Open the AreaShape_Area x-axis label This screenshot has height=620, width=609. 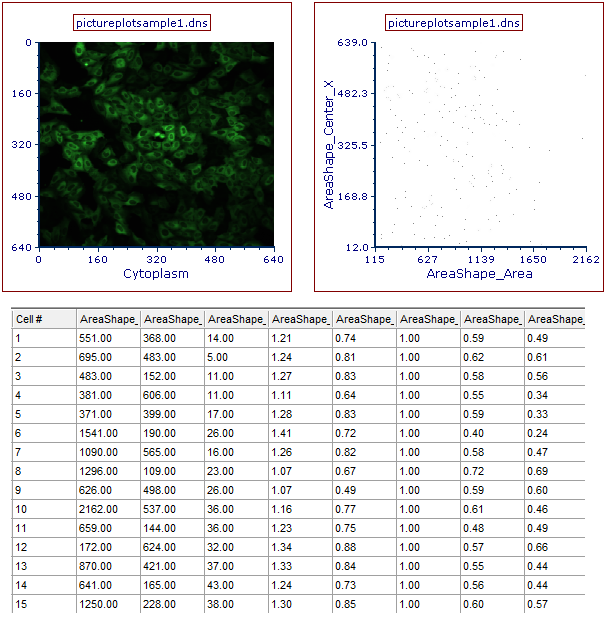pyautogui.click(x=479, y=273)
